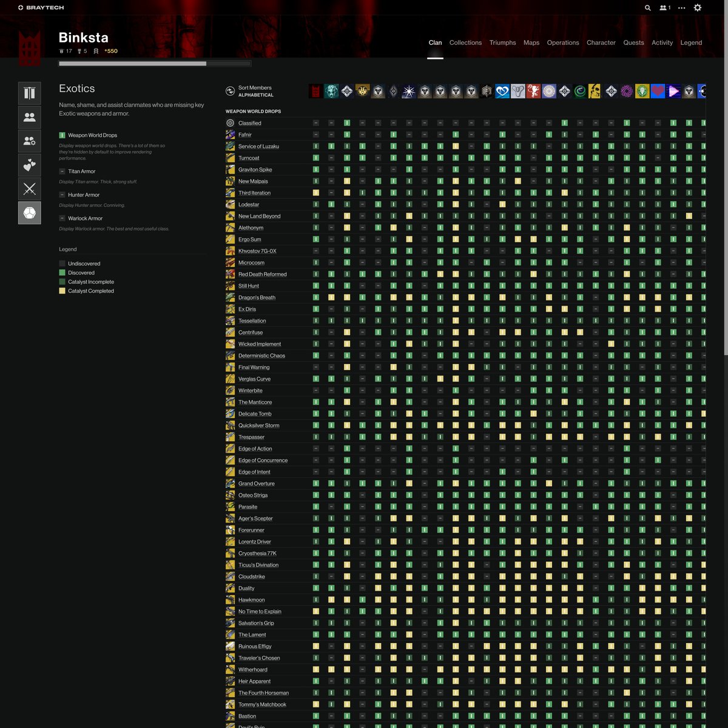
Task: Select the white starburst member emblem
Action: [409, 91]
